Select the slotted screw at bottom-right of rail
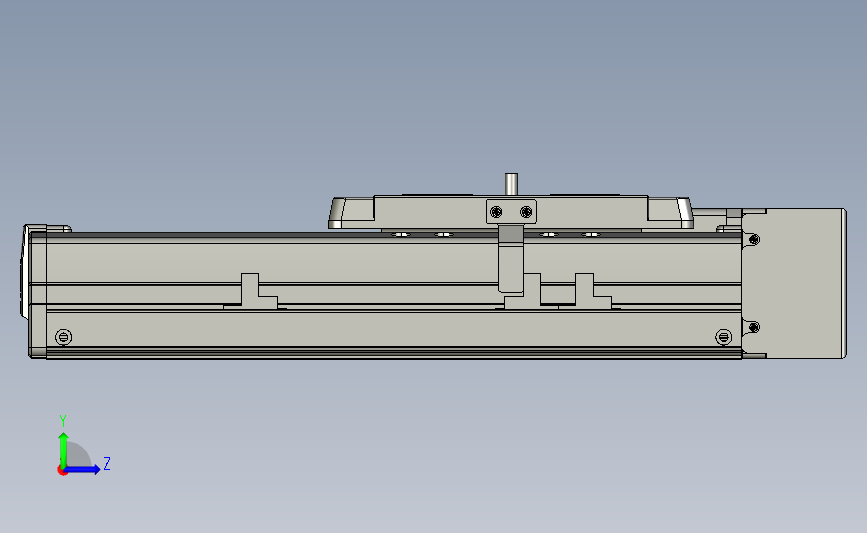 (723, 337)
